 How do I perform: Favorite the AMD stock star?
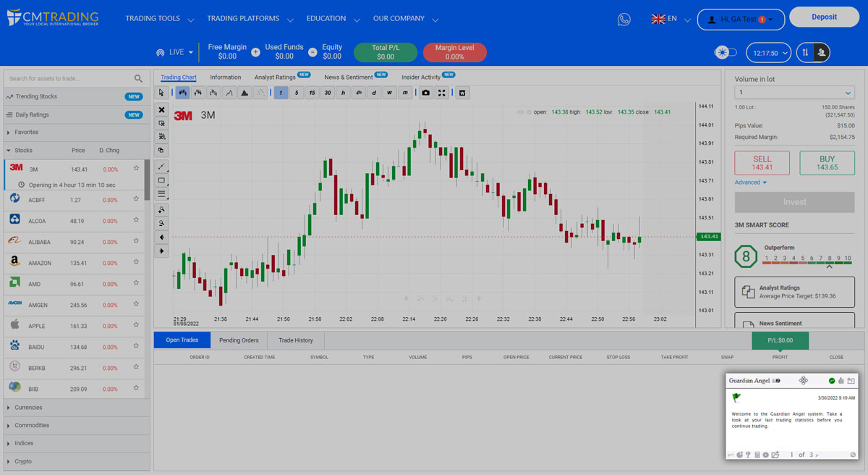(x=136, y=284)
